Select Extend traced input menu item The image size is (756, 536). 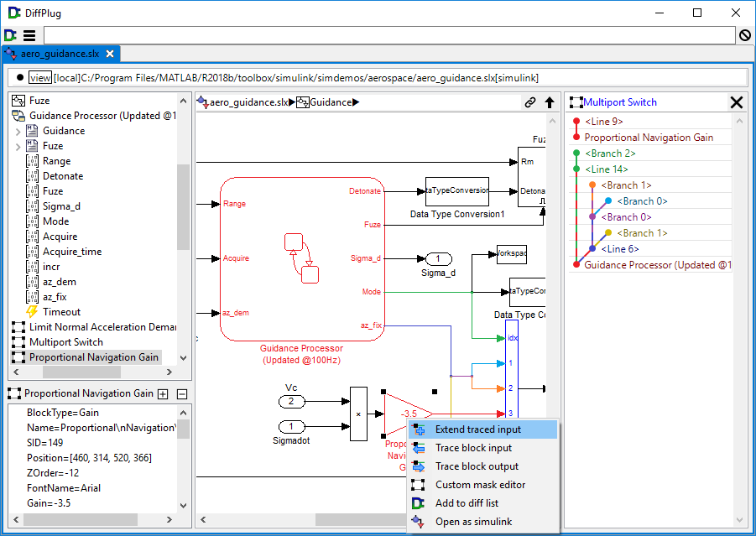pyautogui.click(x=477, y=429)
